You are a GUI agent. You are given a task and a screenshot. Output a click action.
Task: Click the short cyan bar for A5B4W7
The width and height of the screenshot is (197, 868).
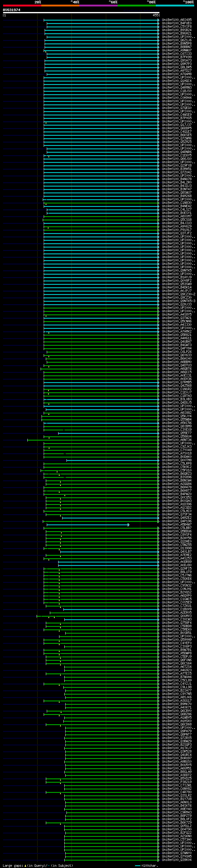coord(88,525)
